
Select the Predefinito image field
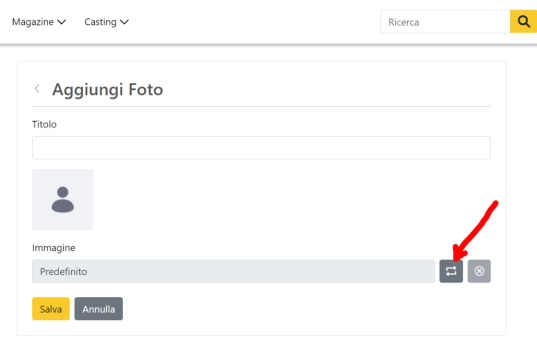coord(233,271)
